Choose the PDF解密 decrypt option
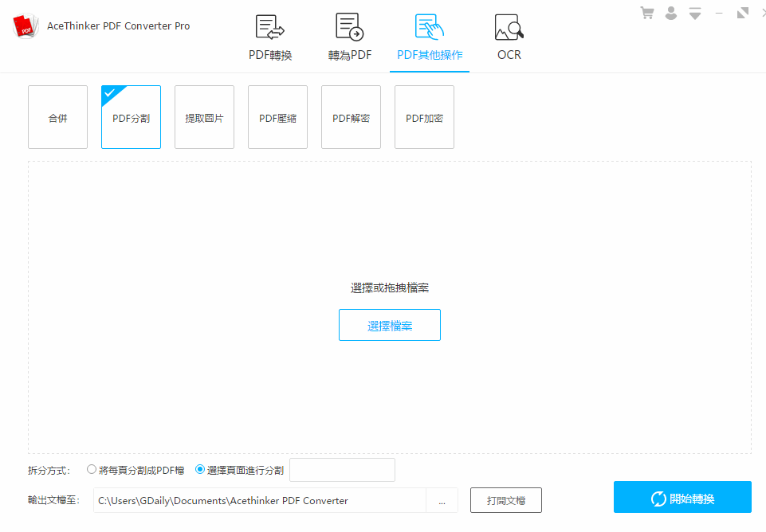Image resolution: width=766 pixels, height=532 pixels. click(351, 117)
